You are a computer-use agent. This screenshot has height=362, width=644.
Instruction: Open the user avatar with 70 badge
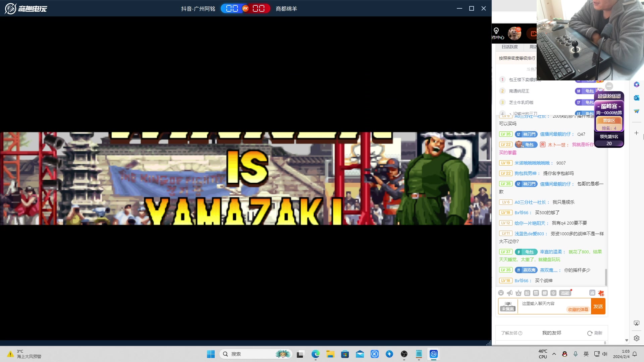[514, 33]
